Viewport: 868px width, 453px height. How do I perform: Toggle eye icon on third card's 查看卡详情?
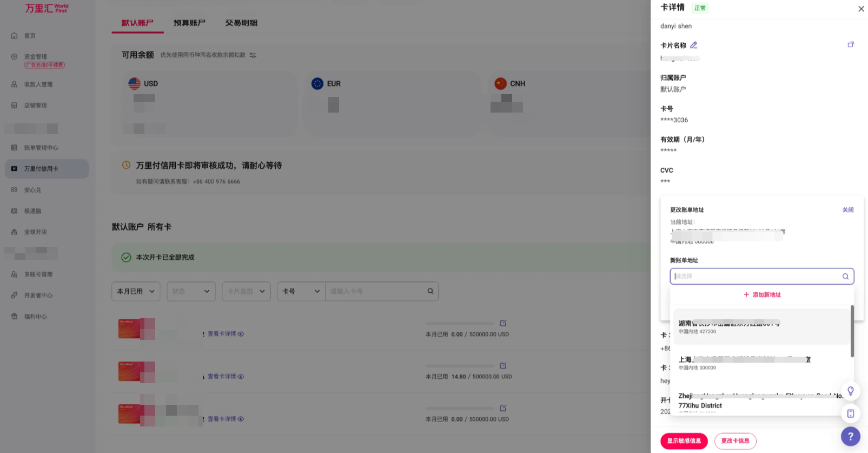tap(241, 419)
